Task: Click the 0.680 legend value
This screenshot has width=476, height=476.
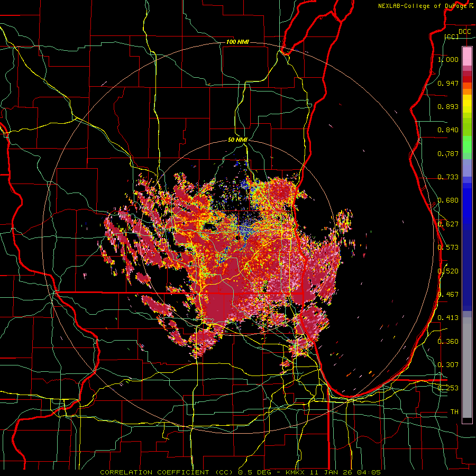Action: [448, 200]
